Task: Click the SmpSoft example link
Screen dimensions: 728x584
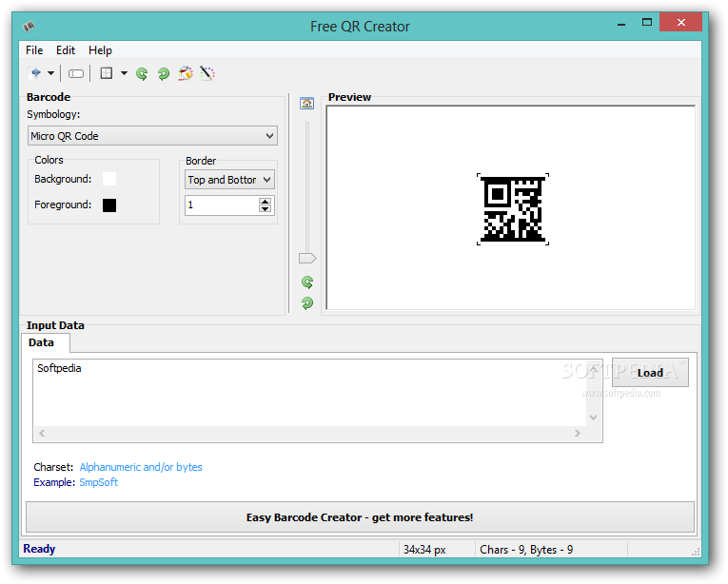Action: (98, 482)
